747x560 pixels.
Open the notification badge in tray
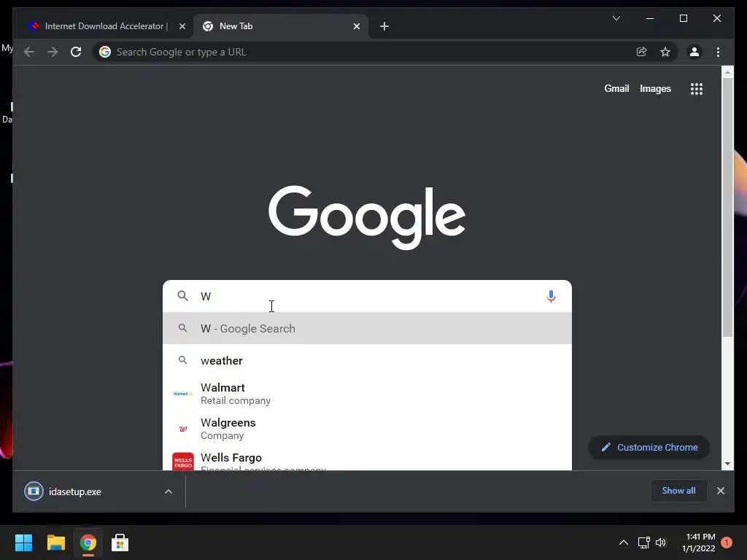coord(727,542)
